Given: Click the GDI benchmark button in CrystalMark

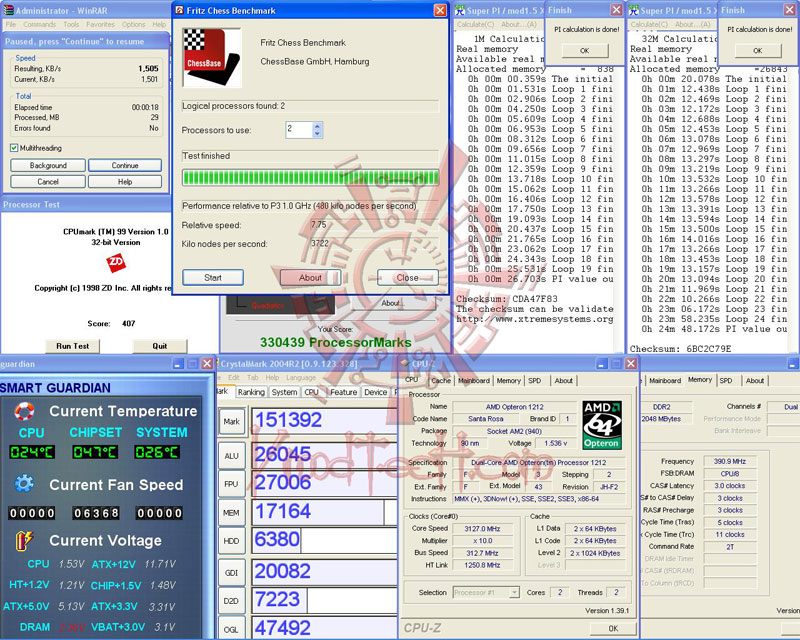Looking at the screenshot, I should (231, 573).
